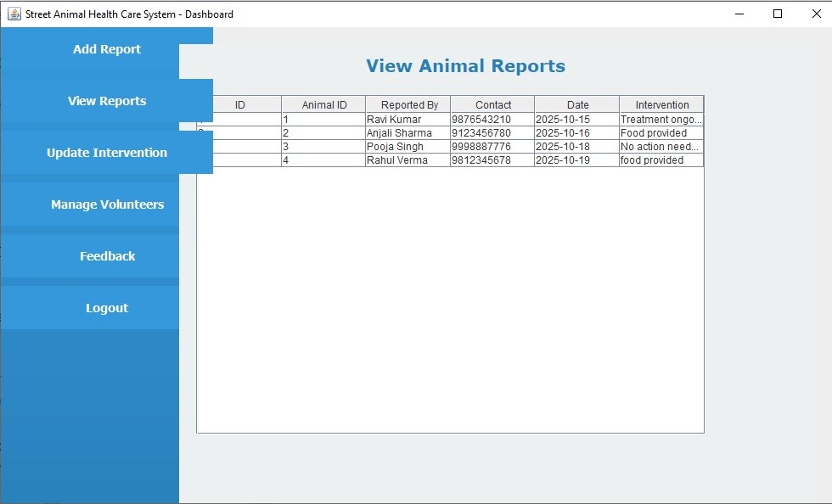This screenshot has width=832, height=504.
Task: Logout of the dashboard
Action: coord(106,308)
